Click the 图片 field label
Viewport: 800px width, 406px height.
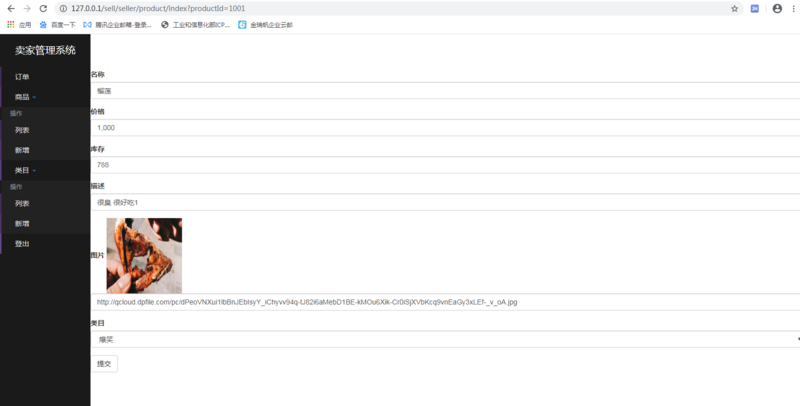(98, 256)
